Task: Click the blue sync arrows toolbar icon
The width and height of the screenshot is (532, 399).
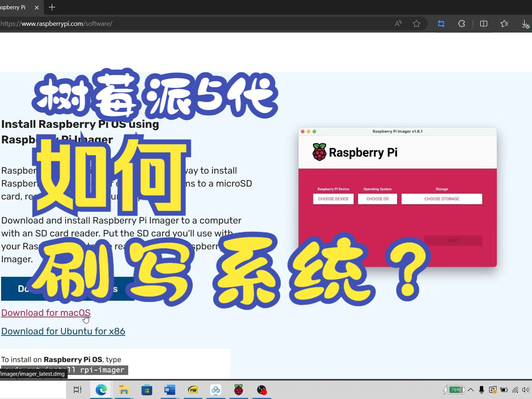Action: [x=441, y=24]
